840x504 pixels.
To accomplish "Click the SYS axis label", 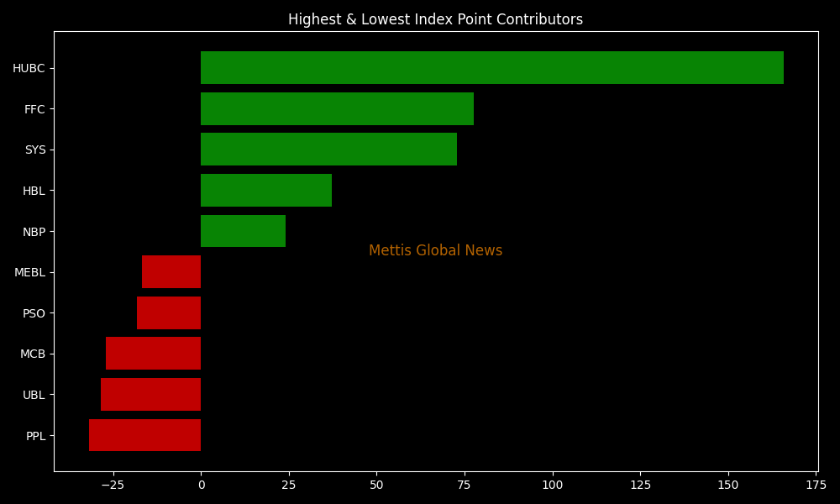I will (x=35, y=150).
